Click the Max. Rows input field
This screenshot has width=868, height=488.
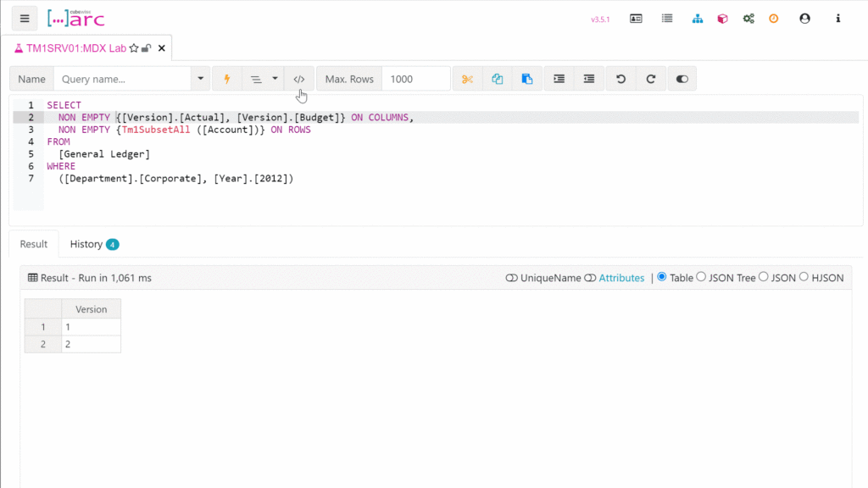click(415, 79)
